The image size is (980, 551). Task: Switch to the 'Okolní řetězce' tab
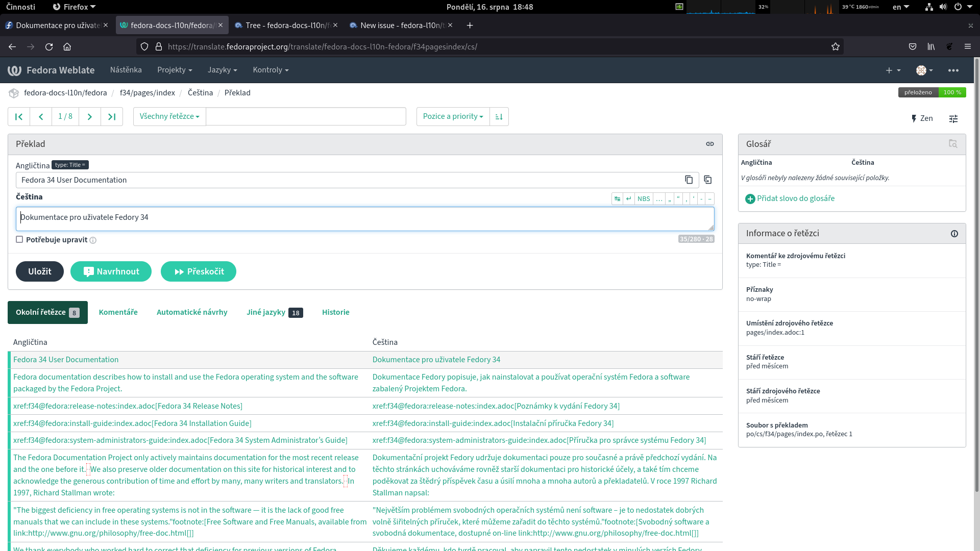[47, 313]
